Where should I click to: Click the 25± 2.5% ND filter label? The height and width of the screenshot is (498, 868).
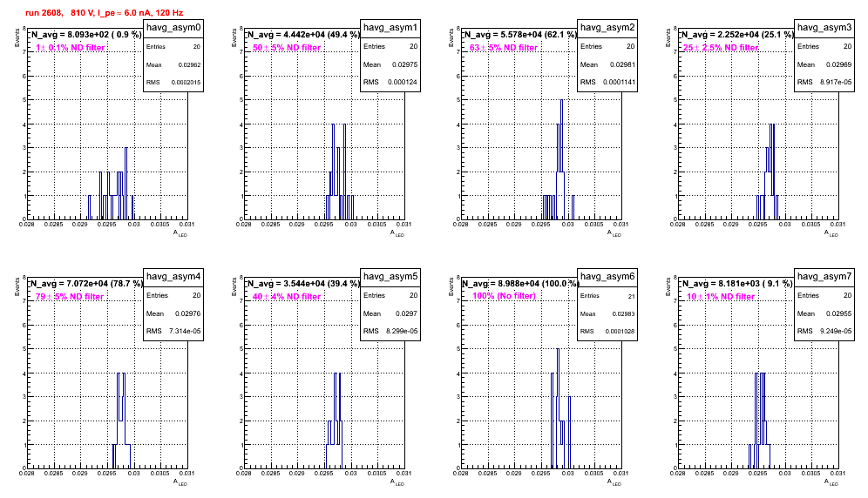pos(720,48)
